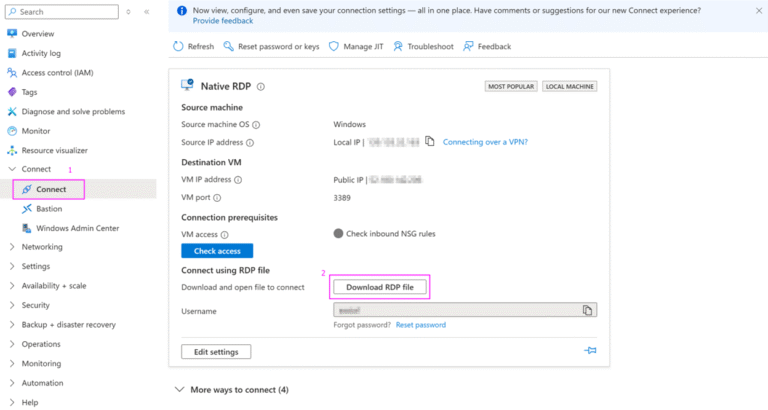Open the Monitor gauge icon

pos(12,131)
